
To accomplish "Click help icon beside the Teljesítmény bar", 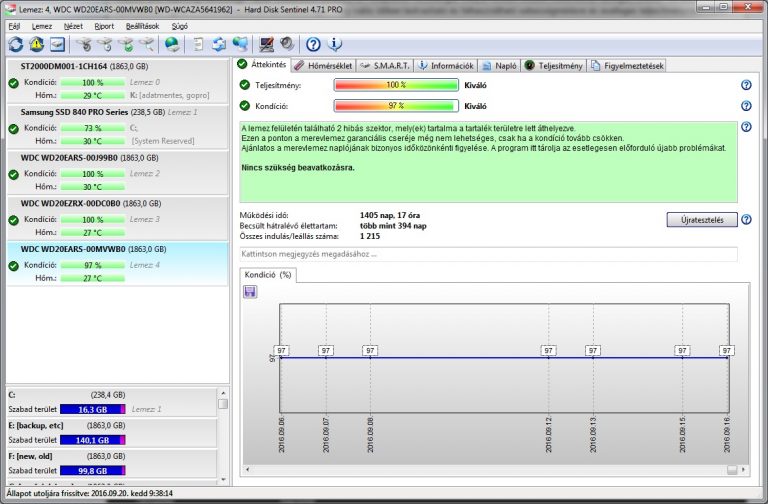I will pos(746,85).
